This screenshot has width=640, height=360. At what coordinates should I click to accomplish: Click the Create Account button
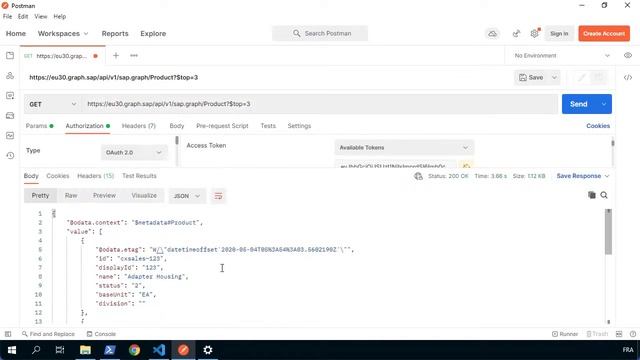coord(604,33)
